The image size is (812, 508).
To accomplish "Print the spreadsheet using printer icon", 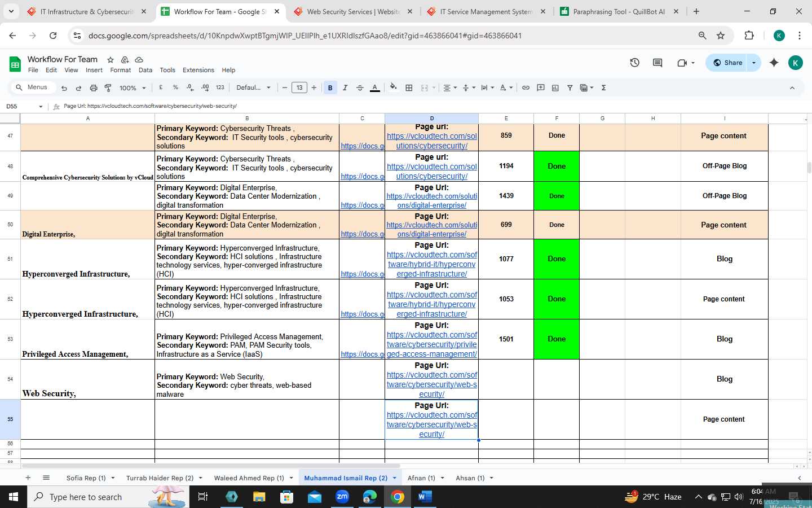I will tap(94, 88).
